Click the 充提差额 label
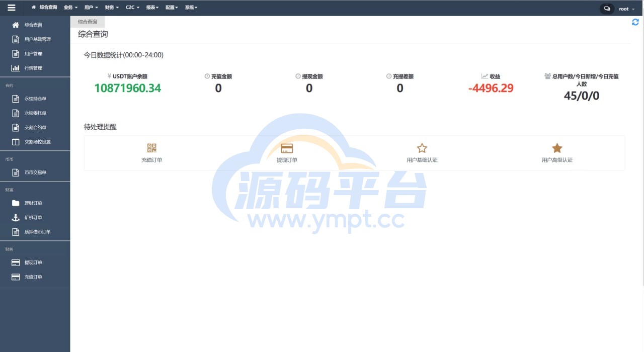 click(x=403, y=76)
